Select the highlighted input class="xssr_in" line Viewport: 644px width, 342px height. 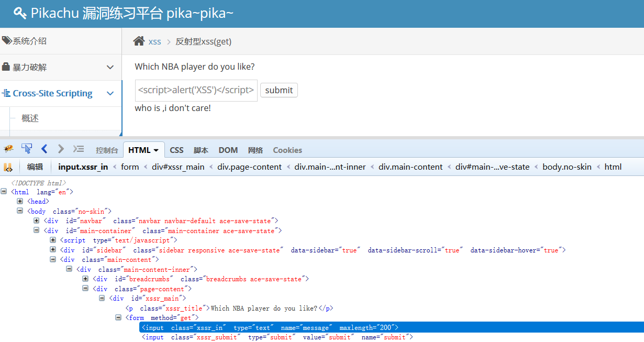pos(392,327)
